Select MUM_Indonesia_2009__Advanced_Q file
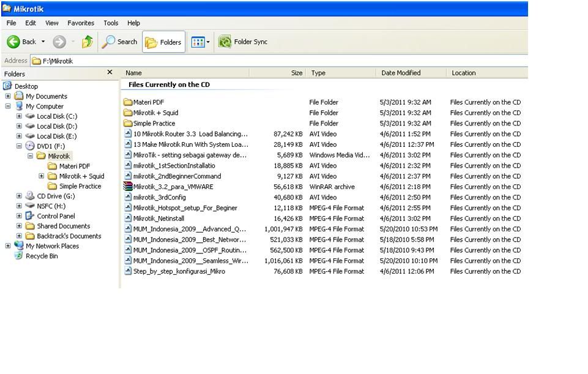 [190, 229]
